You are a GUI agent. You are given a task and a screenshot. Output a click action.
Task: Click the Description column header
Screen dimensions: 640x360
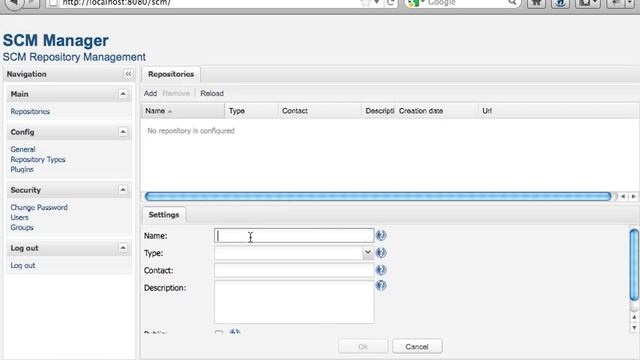click(x=379, y=111)
